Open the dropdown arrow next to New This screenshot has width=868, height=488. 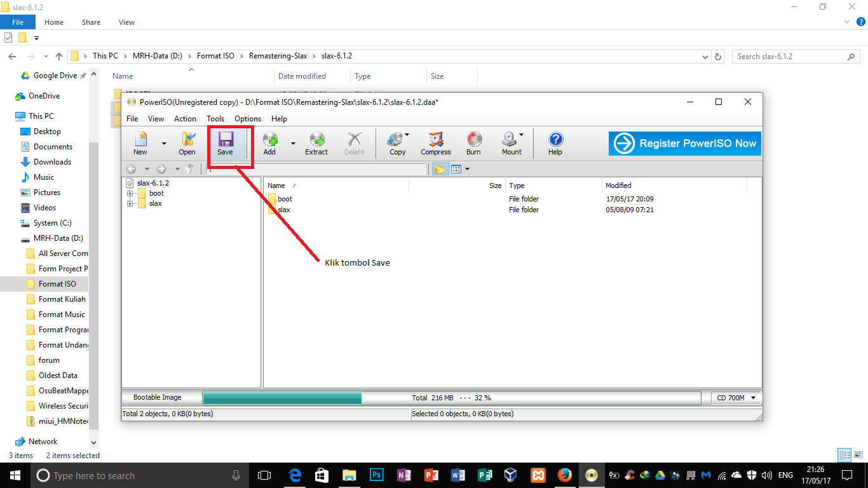tap(164, 144)
